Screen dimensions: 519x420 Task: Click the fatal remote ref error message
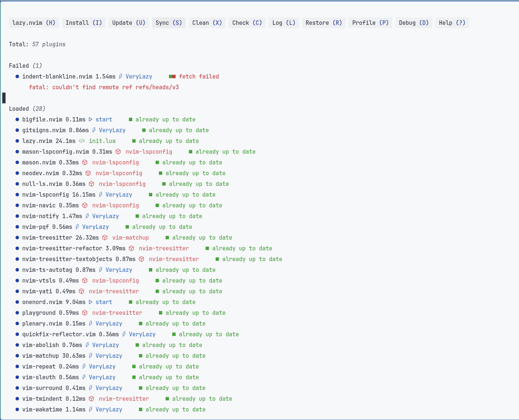point(104,87)
